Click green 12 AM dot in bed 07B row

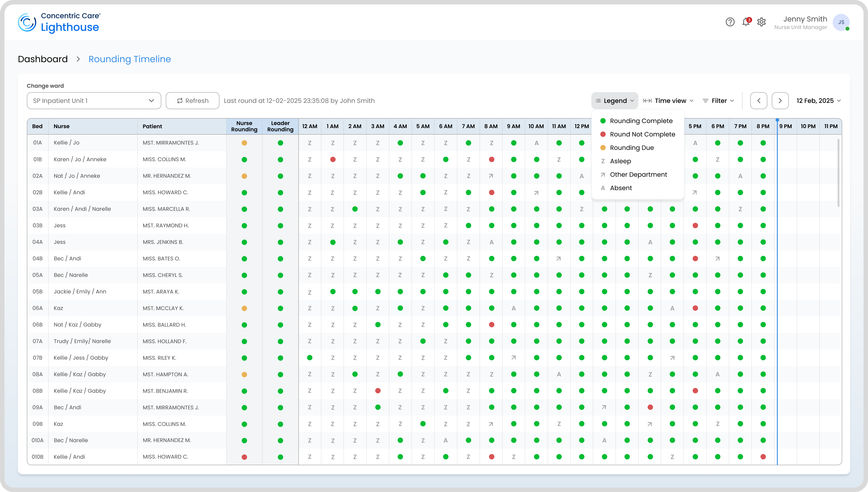pyautogui.click(x=310, y=358)
